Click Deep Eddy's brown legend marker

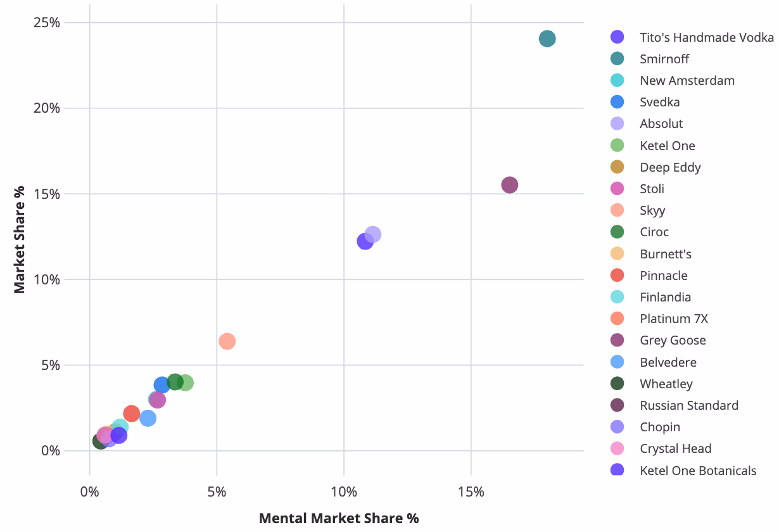tap(617, 167)
